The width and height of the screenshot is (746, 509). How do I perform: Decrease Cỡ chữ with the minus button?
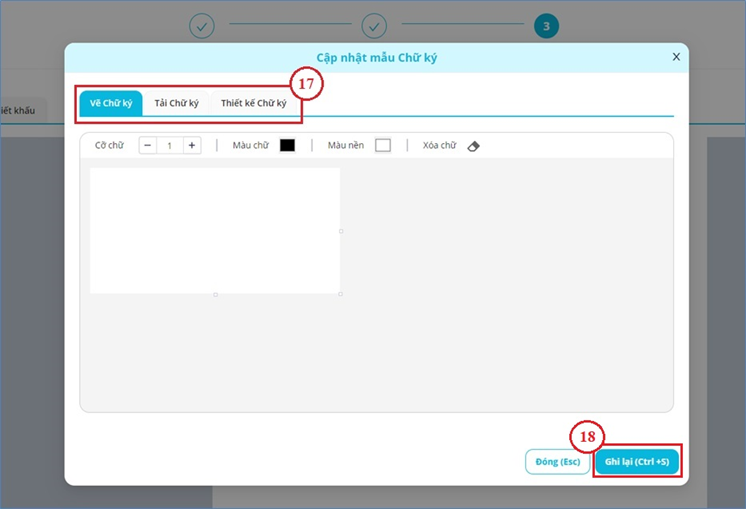tap(148, 145)
